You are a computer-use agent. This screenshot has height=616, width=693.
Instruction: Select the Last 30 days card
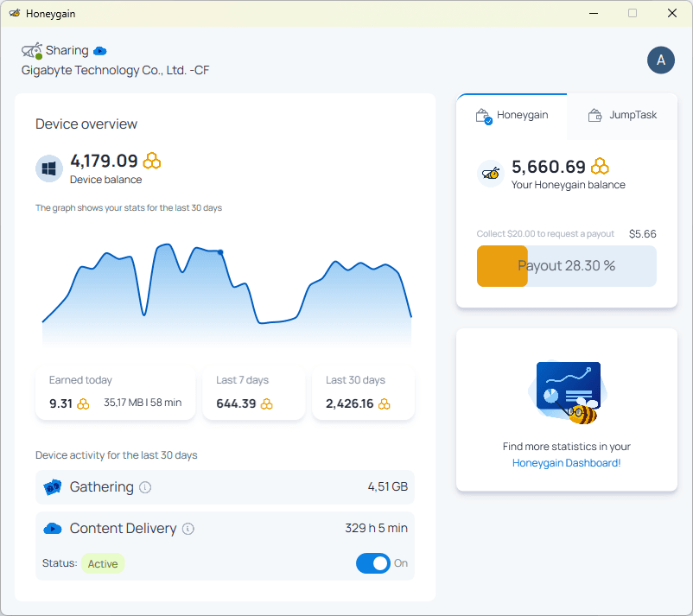363,393
